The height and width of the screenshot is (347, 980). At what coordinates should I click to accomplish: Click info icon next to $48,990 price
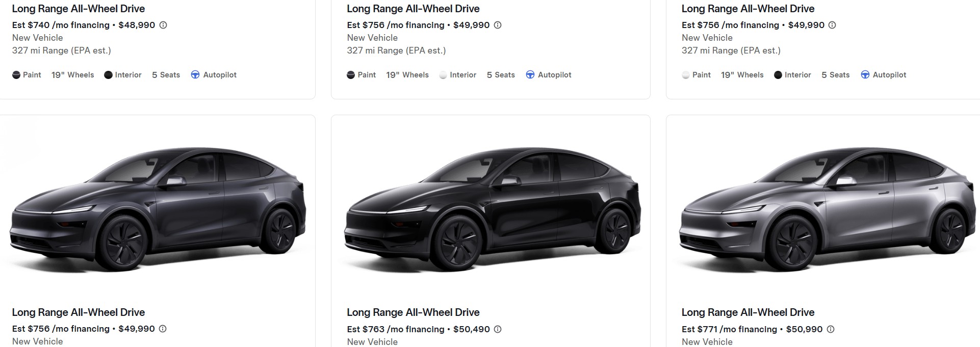coord(163,25)
